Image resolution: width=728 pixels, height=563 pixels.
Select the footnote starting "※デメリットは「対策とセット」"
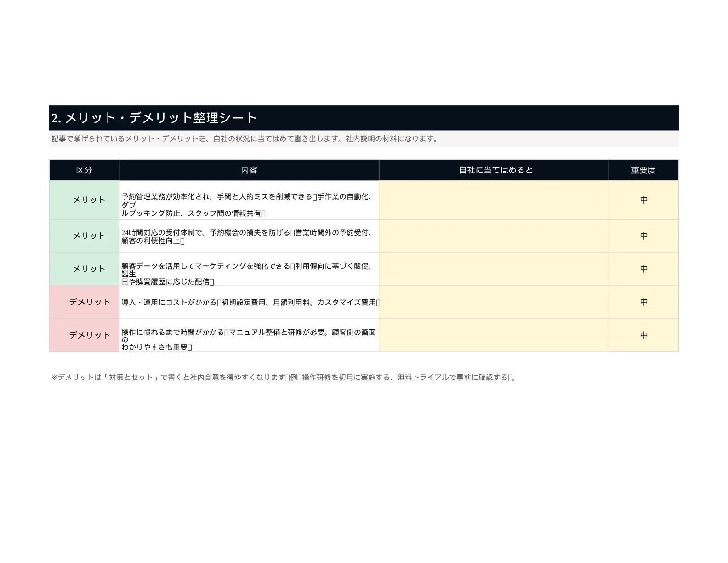tap(284, 377)
